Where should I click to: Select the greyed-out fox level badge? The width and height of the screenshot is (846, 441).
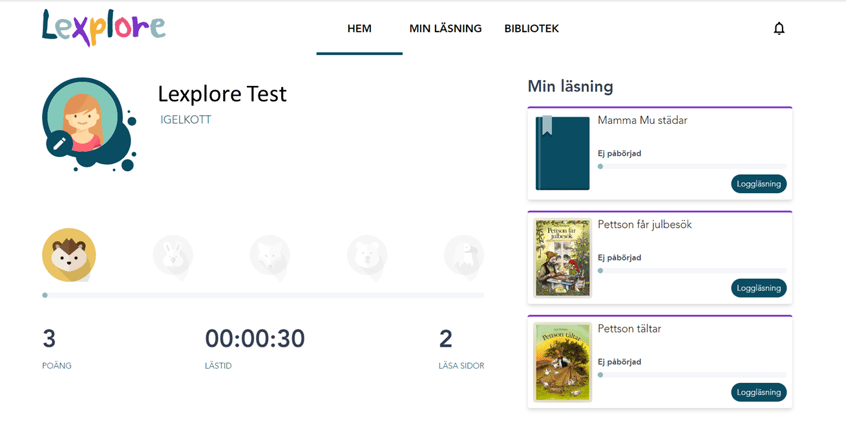(x=270, y=256)
